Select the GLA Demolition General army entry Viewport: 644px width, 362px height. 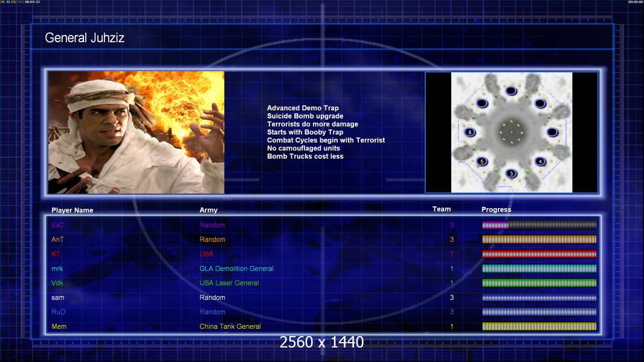point(236,268)
